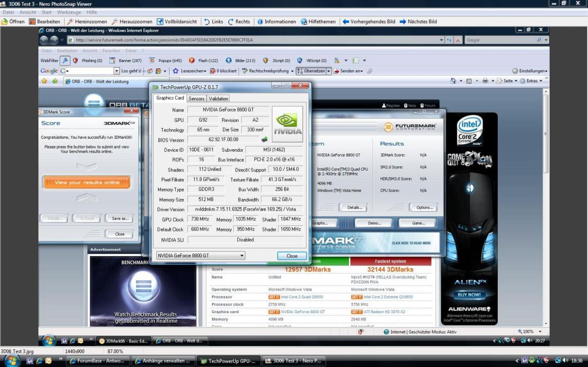This screenshot has height=367, width=588.
Task: Rotate image right with Rechts
Action: pos(239,22)
